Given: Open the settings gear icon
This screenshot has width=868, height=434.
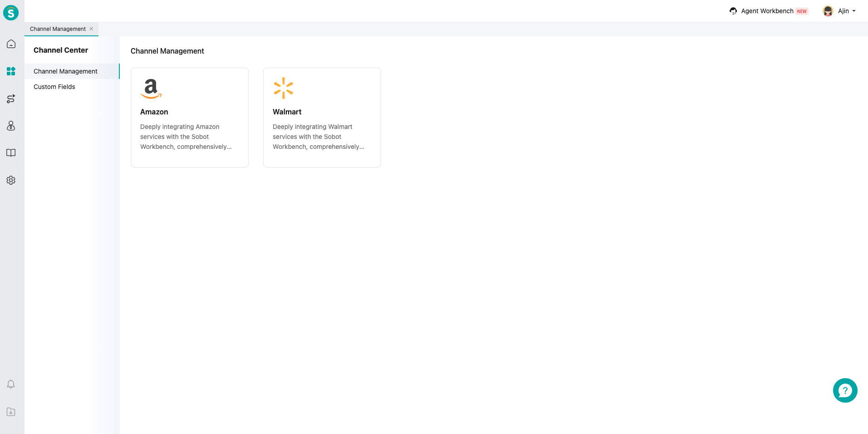Looking at the screenshot, I should pyautogui.click(x=11, y=180).
